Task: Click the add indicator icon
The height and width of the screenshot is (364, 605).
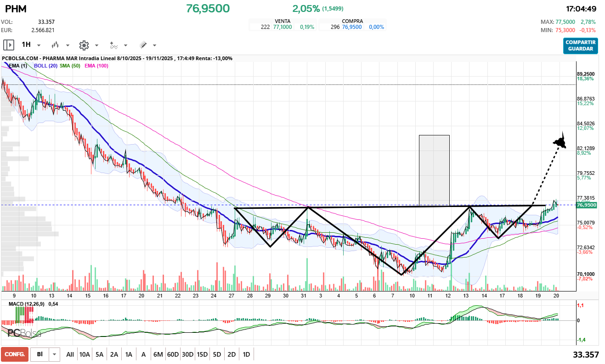Action: (113, 45)
